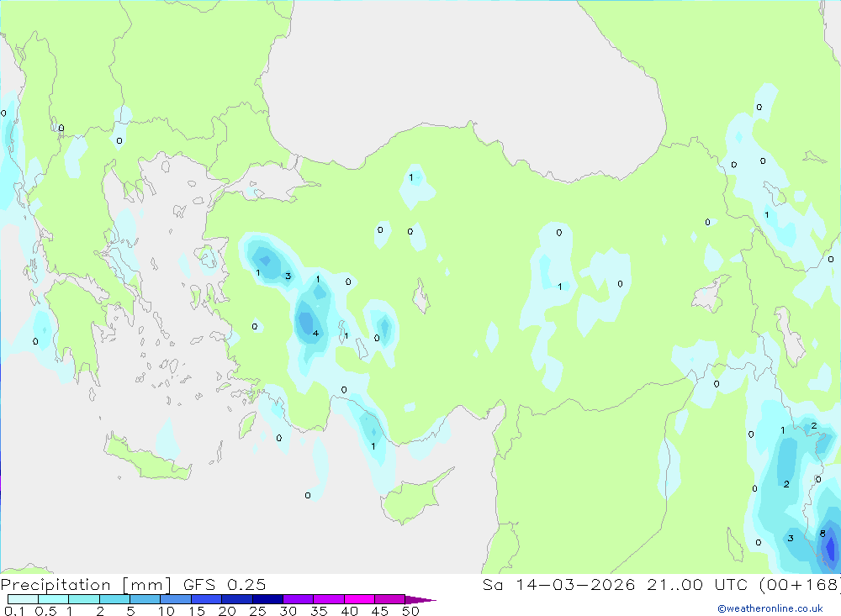Select the 35–40 mm violet legend swatch
This screenshot has height=616, width=841.
pyautogui.click(x=329, y=599)
